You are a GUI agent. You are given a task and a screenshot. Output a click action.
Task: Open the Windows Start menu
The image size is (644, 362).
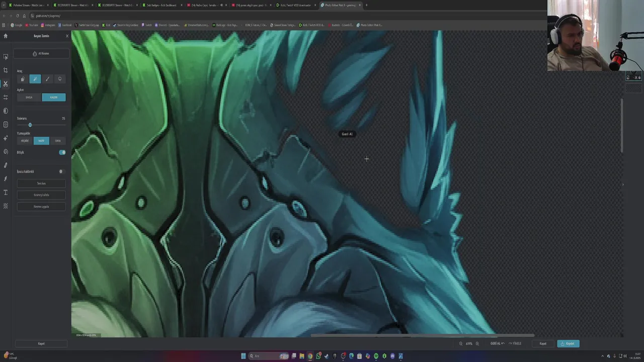tap(243, 356)
